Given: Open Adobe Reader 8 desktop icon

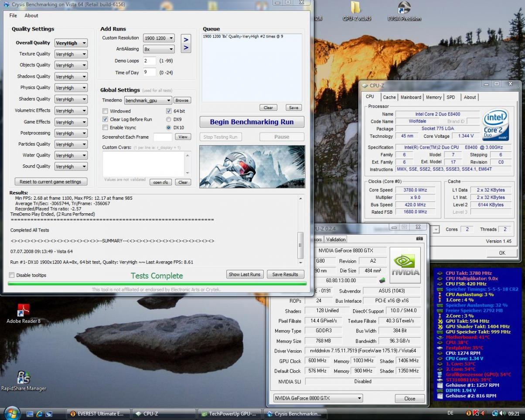Looking at the screenshot, I should (x=23, y=313).
